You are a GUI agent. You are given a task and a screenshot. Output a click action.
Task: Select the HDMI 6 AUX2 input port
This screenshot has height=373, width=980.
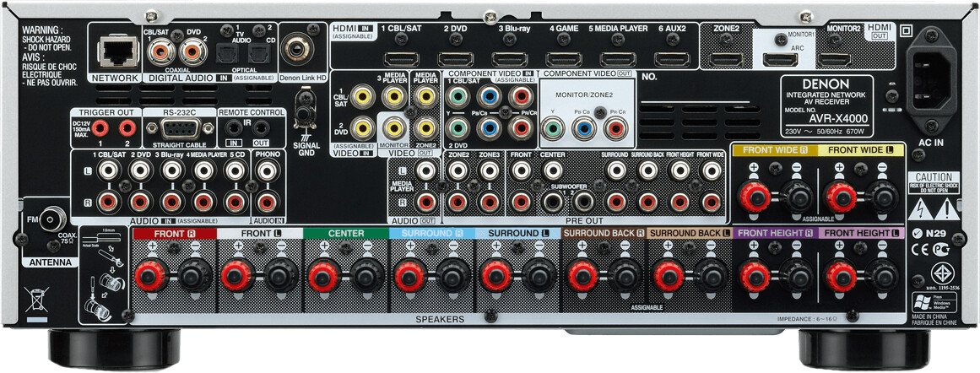[x=672, y=59]
